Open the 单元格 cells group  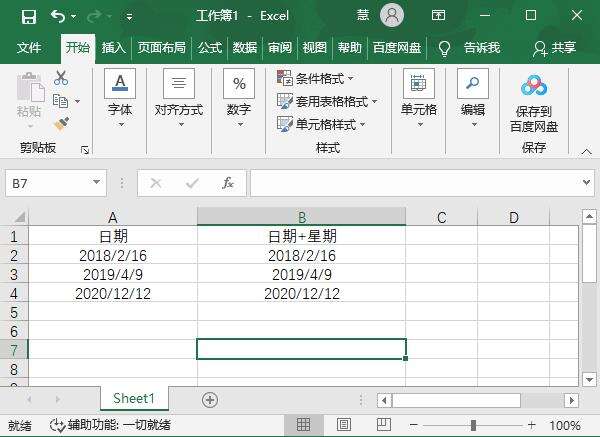tap(419, 98)
